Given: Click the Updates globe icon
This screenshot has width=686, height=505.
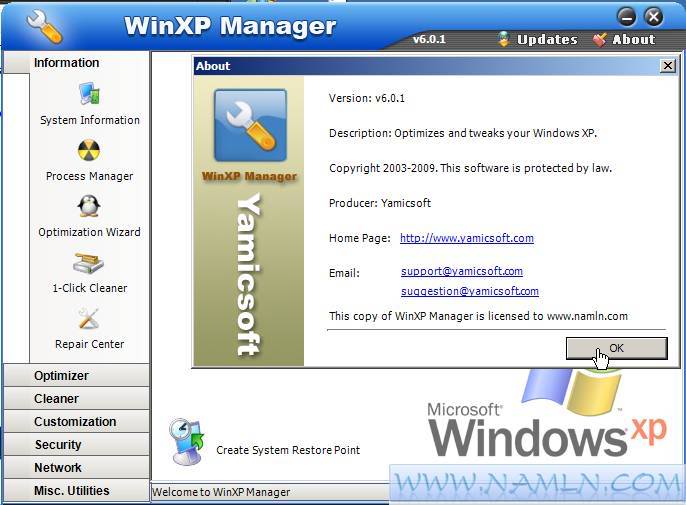Looking at the screenshot, I should click(x=504, y=39).
